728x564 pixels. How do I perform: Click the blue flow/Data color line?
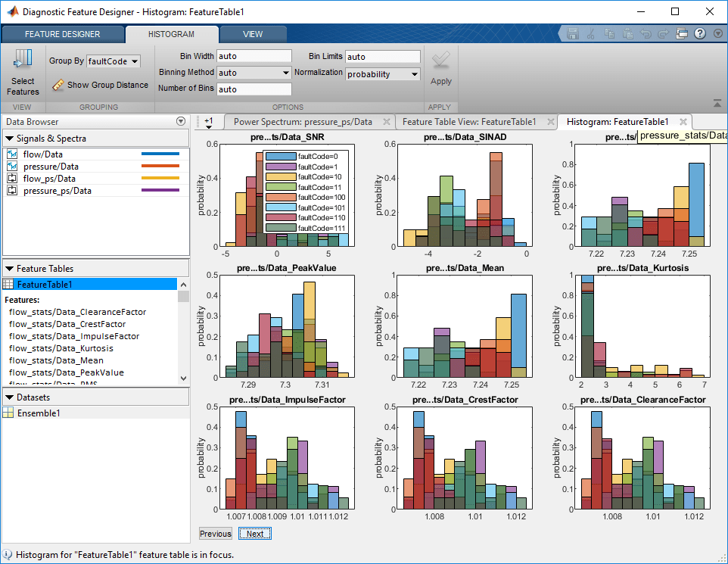160,154
